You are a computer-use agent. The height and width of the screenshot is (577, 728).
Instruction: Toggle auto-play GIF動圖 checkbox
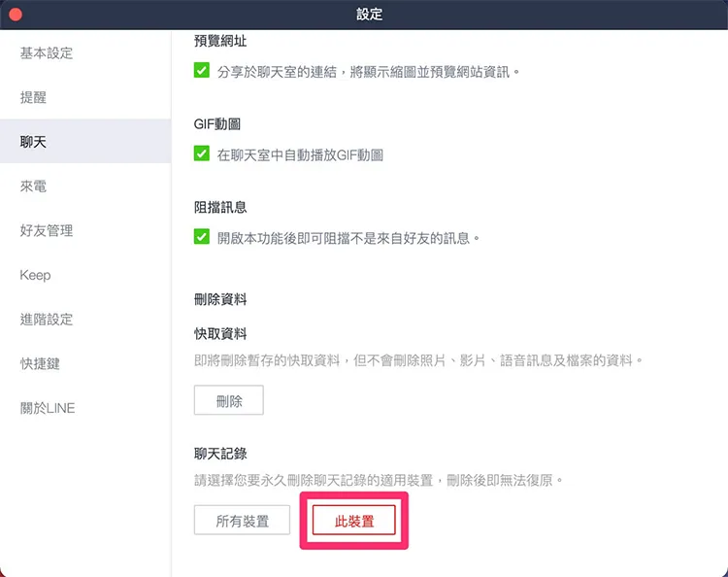202,153
